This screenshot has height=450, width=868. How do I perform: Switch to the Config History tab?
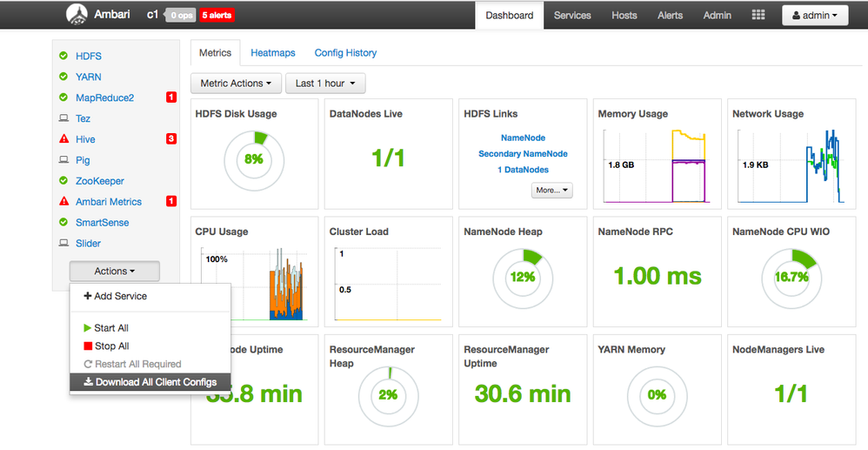pyautogui.click(x=345, y=52)
